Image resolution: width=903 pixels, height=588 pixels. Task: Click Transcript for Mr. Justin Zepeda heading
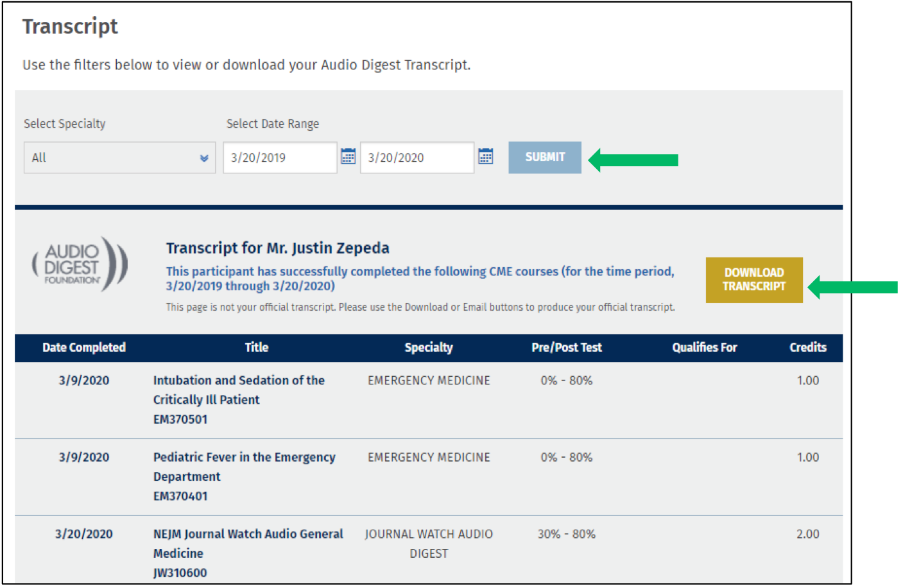click(x=278, y=248)
